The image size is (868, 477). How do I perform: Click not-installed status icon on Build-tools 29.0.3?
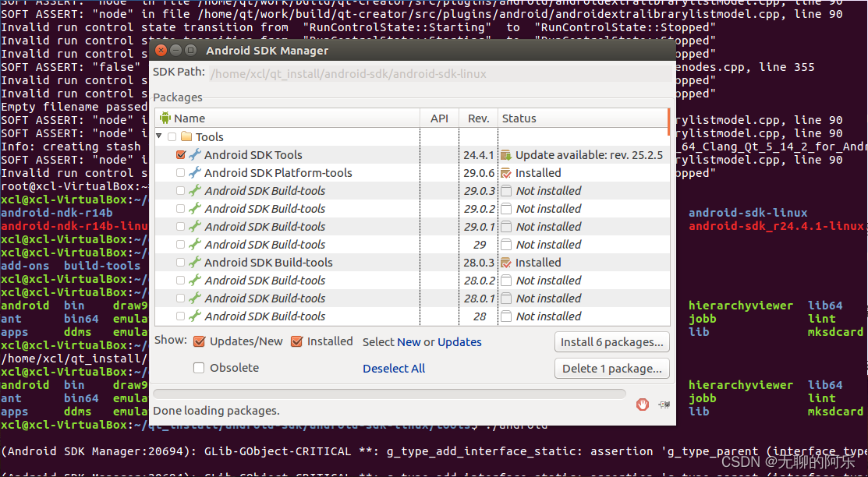(506, 191)
